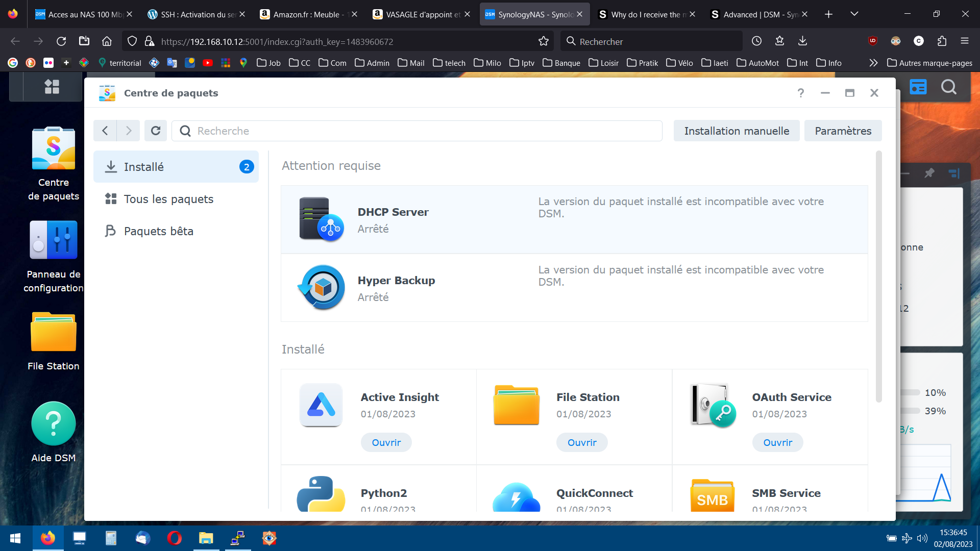Viewport: 980px width, 551px height.
Task: Click the Recherche package search field
Action: 424,131
